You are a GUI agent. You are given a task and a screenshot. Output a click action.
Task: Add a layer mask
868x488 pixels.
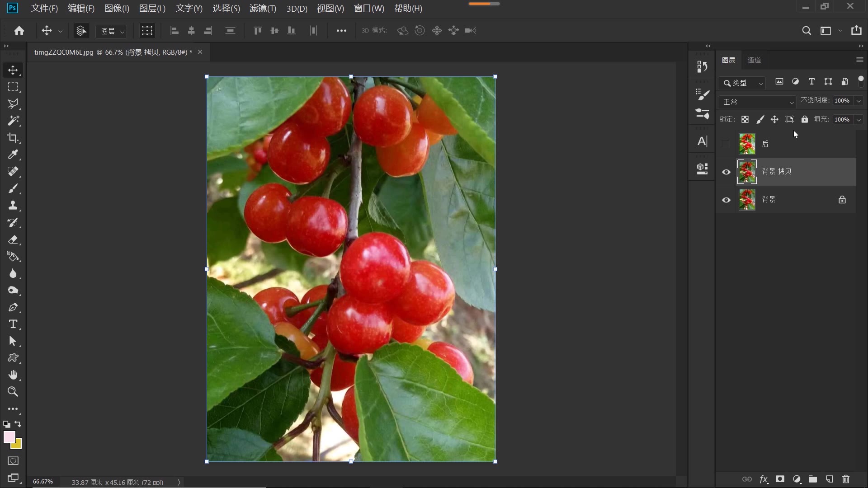[780, 479]
